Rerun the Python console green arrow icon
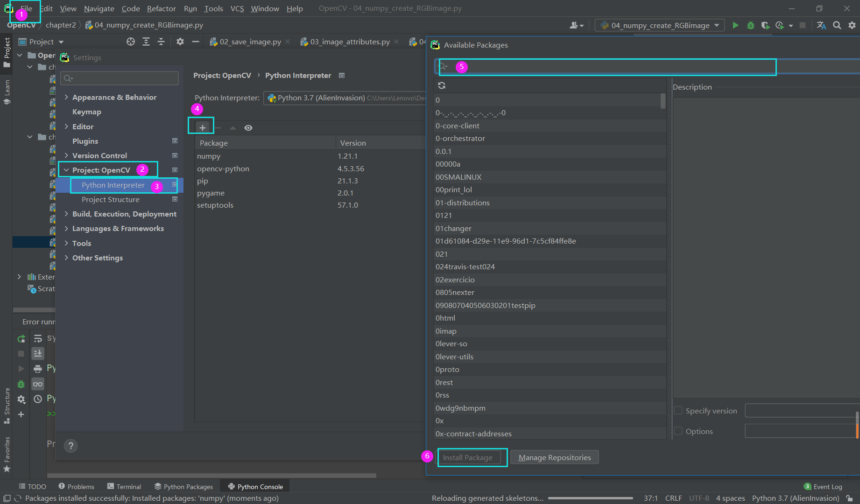Viewport: 860px width, 504px height. click(21, 339)
